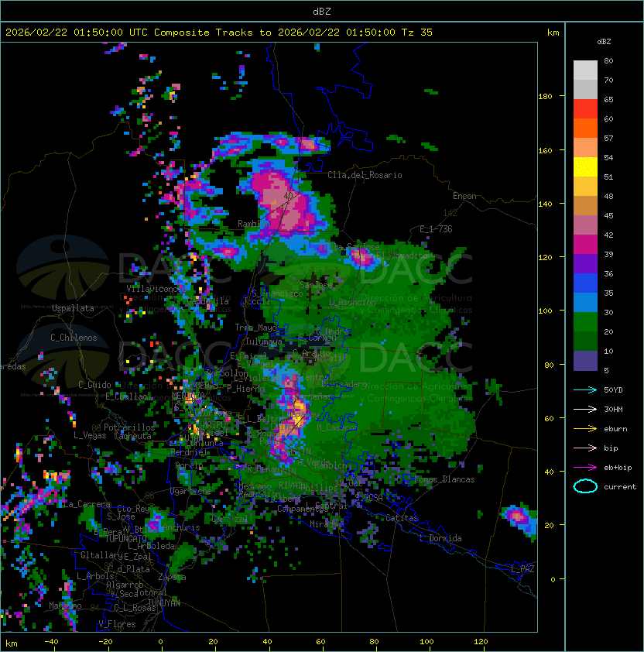Click the 'Lomas_Blancas' map label

pos(444,479)
